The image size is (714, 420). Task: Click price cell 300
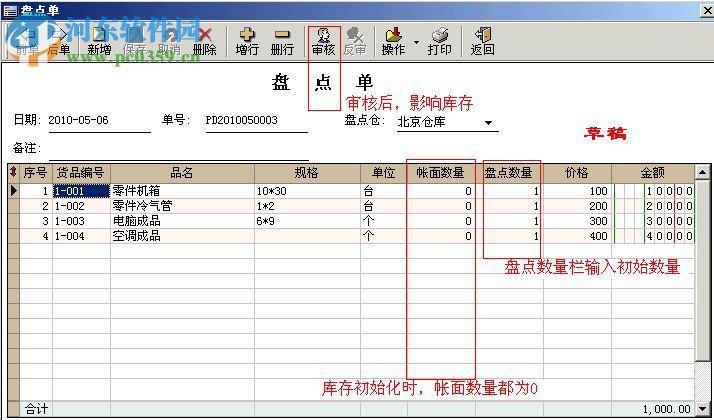pyautogui.click(x=576, y=221)
